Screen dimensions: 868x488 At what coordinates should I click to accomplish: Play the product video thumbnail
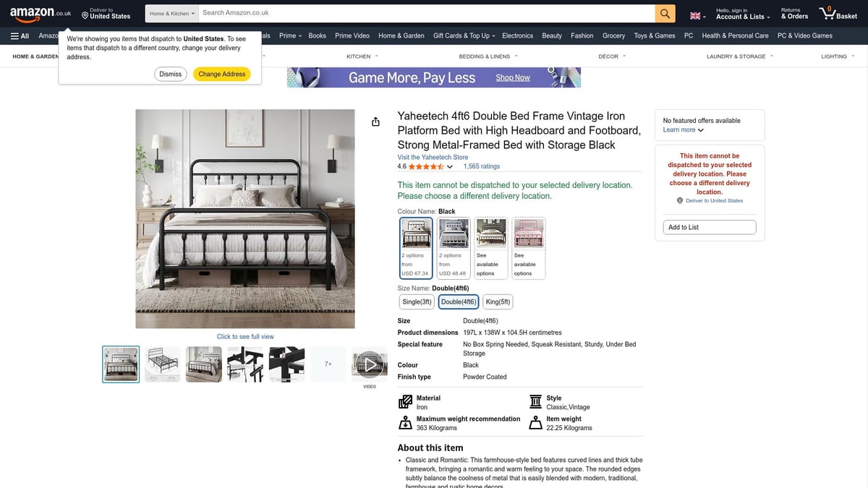click(370, 364)
